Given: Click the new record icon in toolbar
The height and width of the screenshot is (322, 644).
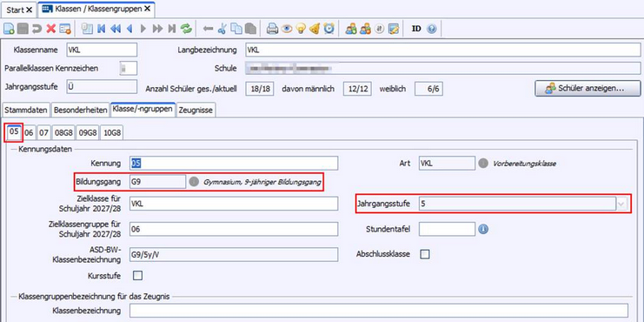Looking at the screenshot, I should [x=9, y=29].
